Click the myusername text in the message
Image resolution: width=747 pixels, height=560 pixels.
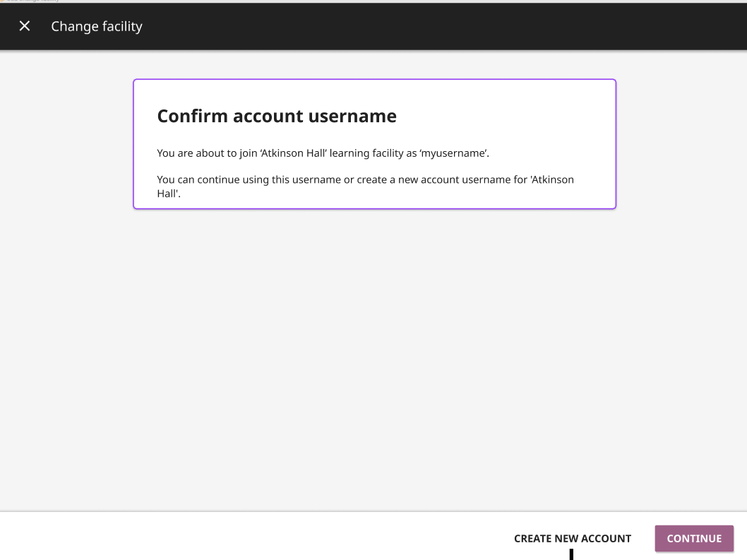(x=455, y=153)
